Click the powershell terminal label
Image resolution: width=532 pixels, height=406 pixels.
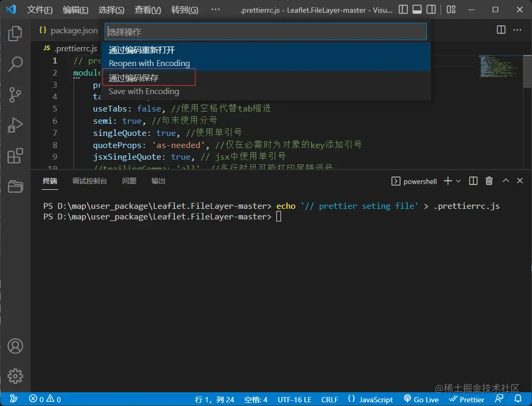coord(420,182)
